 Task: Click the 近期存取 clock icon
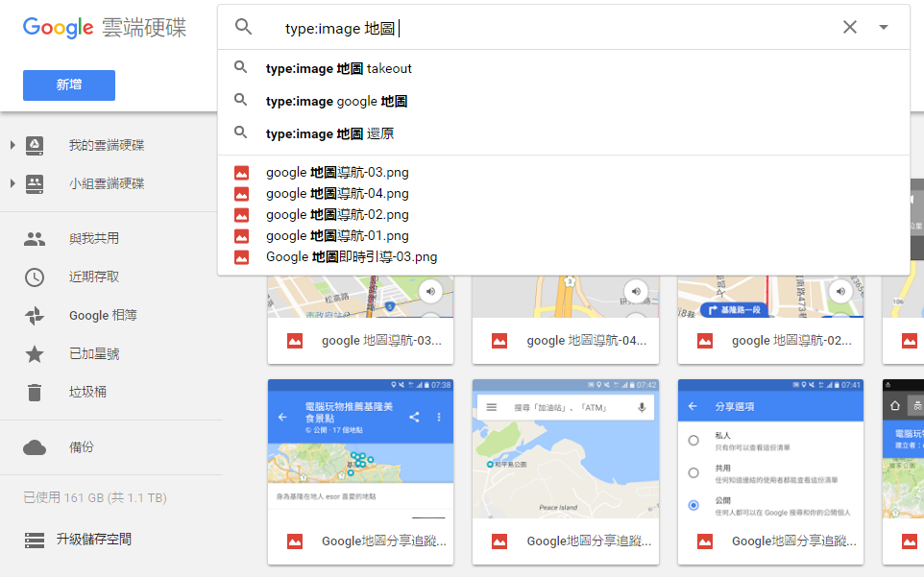[35, 277]
